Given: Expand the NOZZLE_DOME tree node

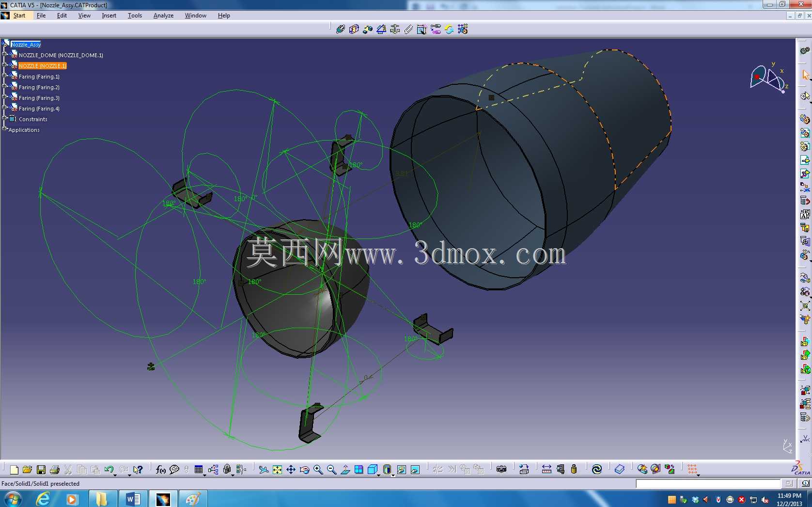Looking at the screenshot, I should [5, 54].
